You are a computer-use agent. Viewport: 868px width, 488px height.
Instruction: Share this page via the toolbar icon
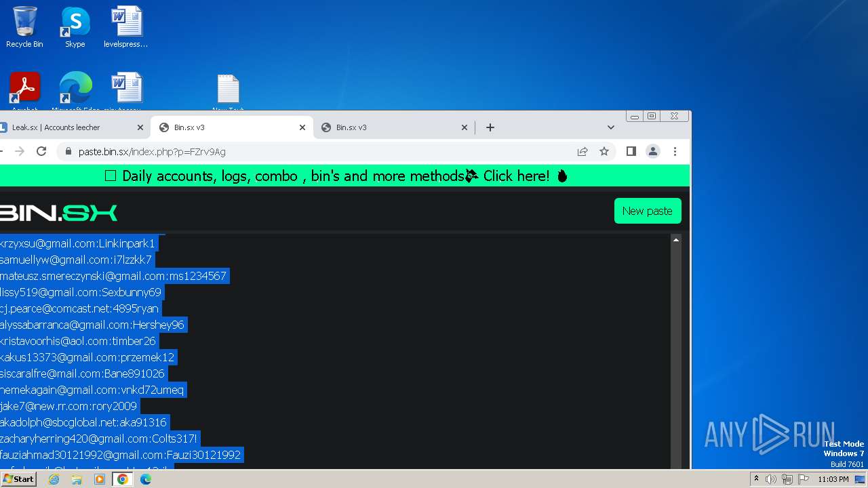(x=583, y=152)
